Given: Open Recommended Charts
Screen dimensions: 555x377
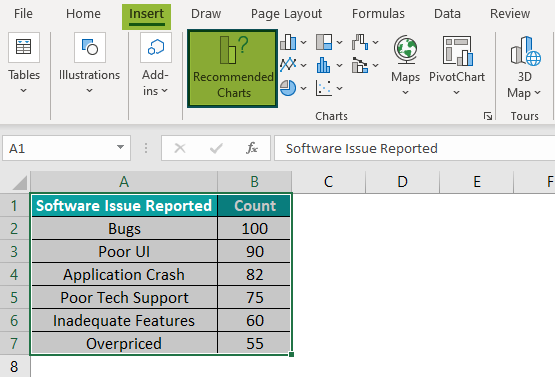Looking at the screenshot, I should coord(232,68).
